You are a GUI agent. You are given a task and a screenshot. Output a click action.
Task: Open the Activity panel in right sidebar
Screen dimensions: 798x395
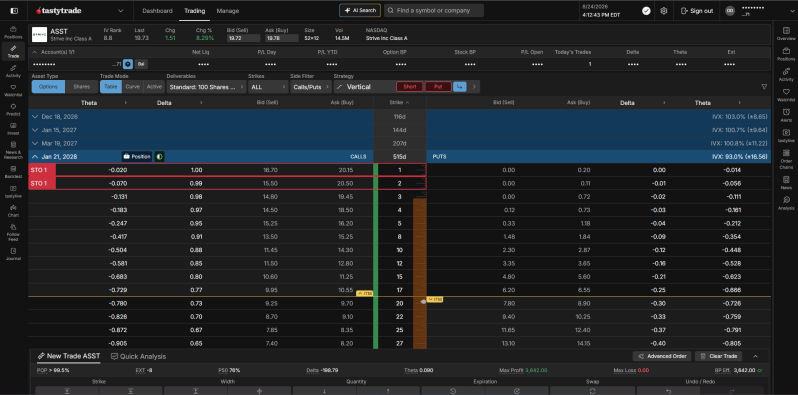[786, 74]
